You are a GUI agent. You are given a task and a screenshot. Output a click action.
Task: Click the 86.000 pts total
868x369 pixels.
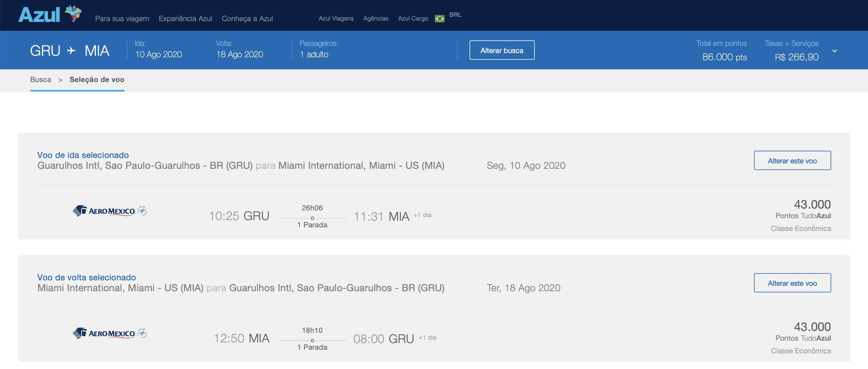click(x=724, y=57)
